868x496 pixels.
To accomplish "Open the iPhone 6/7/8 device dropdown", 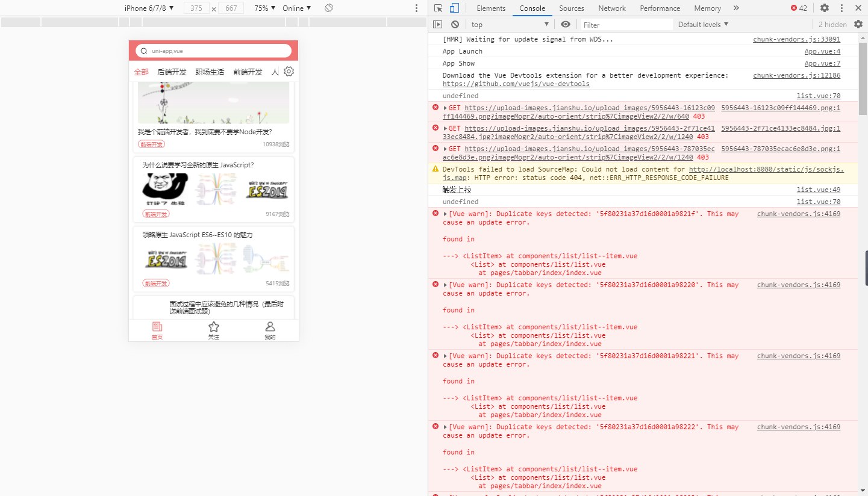I will 149,8.
